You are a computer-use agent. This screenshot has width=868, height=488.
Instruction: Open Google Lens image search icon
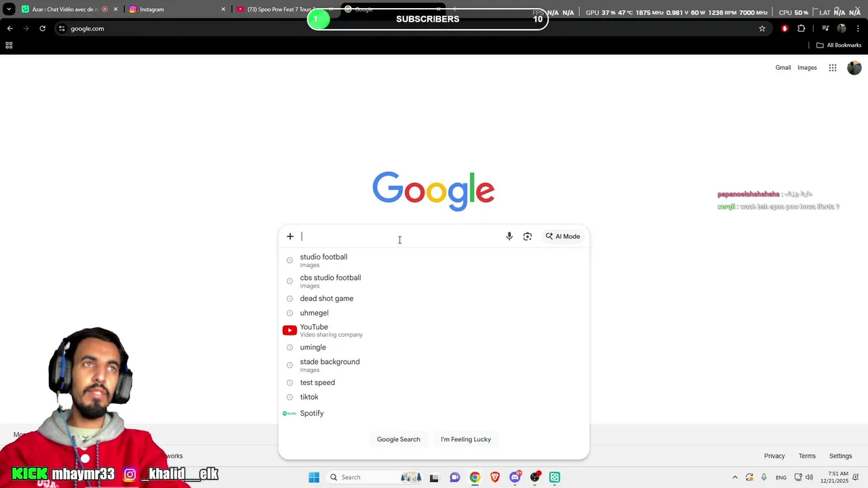coord(528,237)
